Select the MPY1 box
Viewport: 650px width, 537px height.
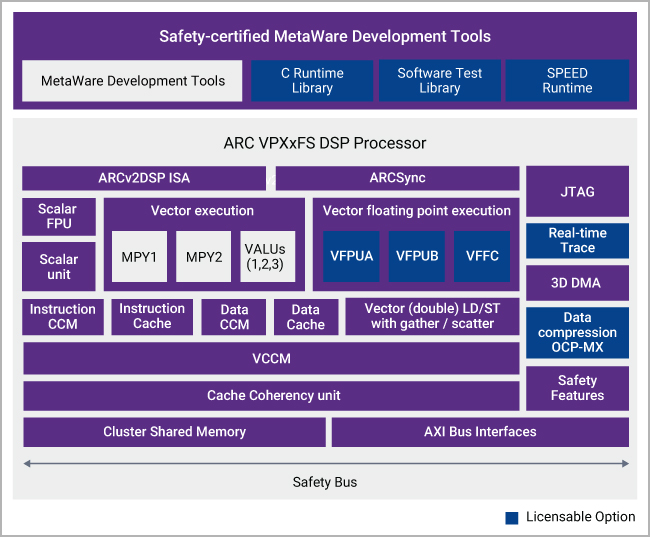(139, 257)
